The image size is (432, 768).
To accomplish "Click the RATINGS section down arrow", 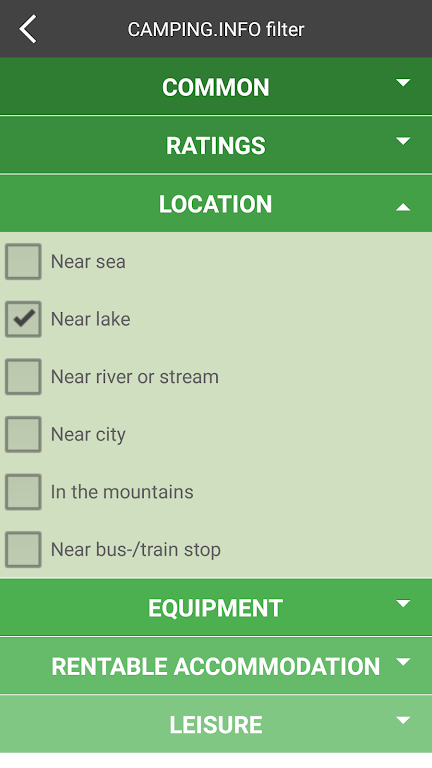I will point(403,142).
